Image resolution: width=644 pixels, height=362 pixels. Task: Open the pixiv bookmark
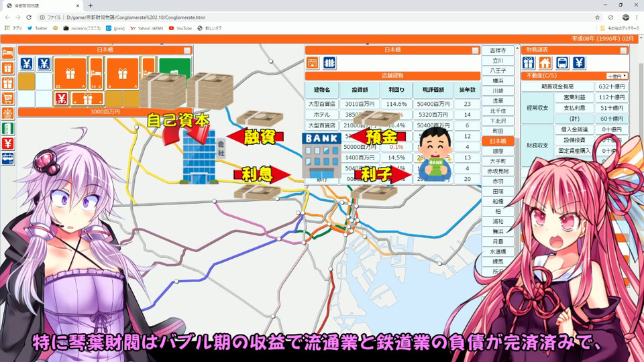[x=115, y=28]
